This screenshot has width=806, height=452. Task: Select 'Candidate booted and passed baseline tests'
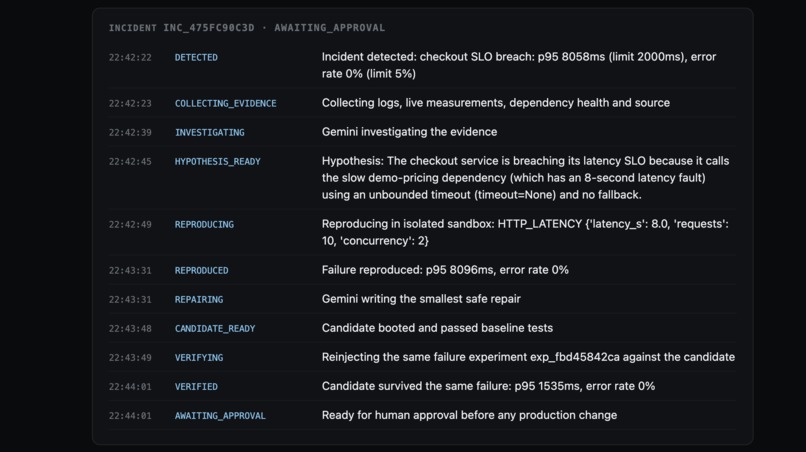click(x=437, y=328)
